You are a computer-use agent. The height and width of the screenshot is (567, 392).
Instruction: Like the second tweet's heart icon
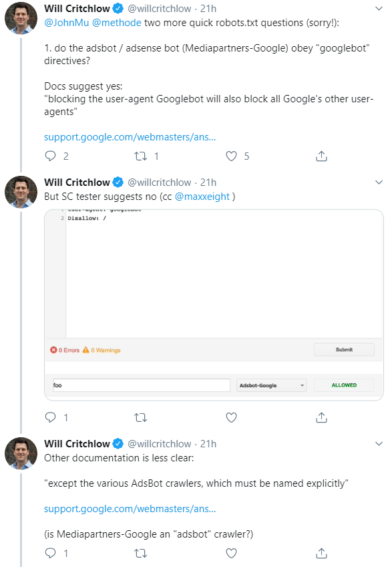tap(231, 417)
